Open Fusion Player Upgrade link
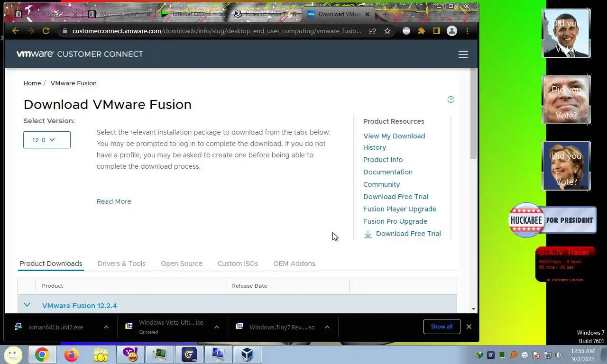The image size is (607, 364). coord(400,209)
